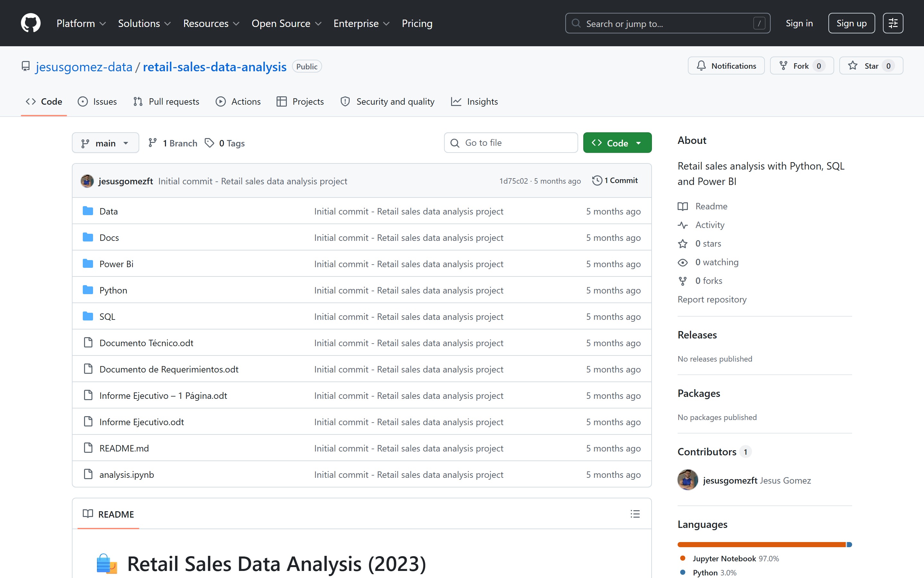
Task: Click the commit history clock icon
Action: click(597, 180)
